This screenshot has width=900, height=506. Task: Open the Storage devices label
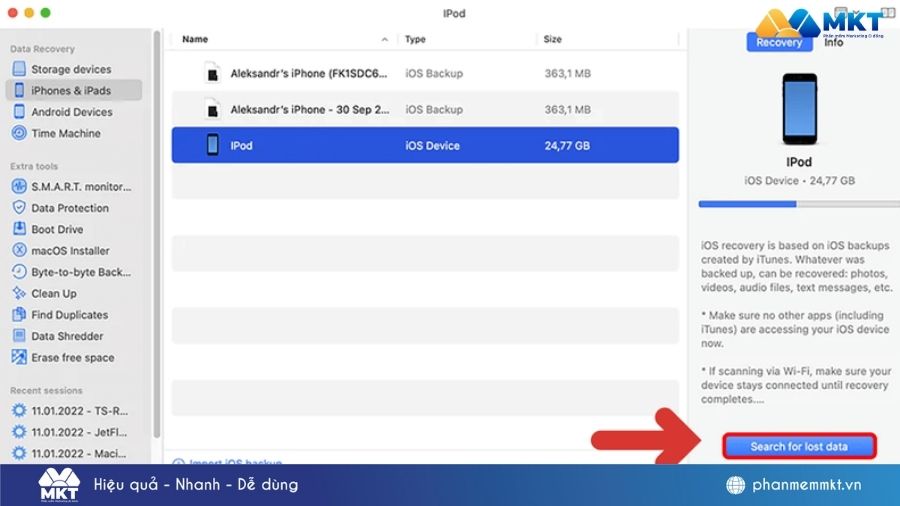71,69
